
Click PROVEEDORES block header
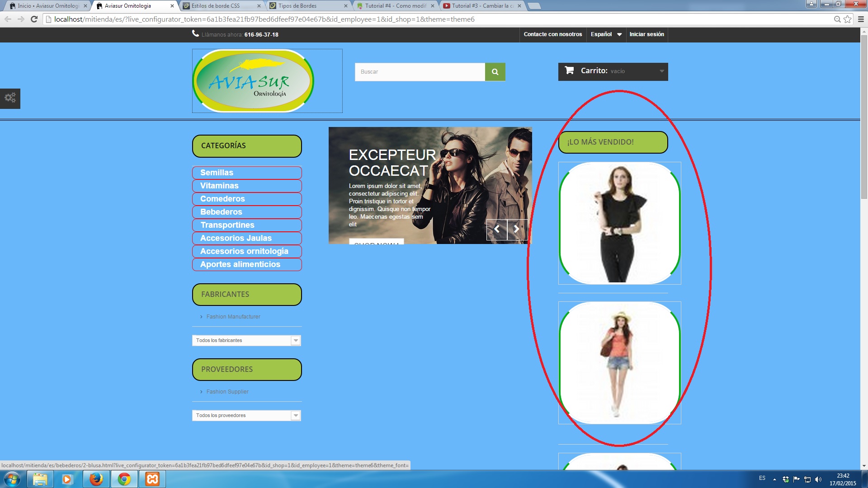(247, 370)
